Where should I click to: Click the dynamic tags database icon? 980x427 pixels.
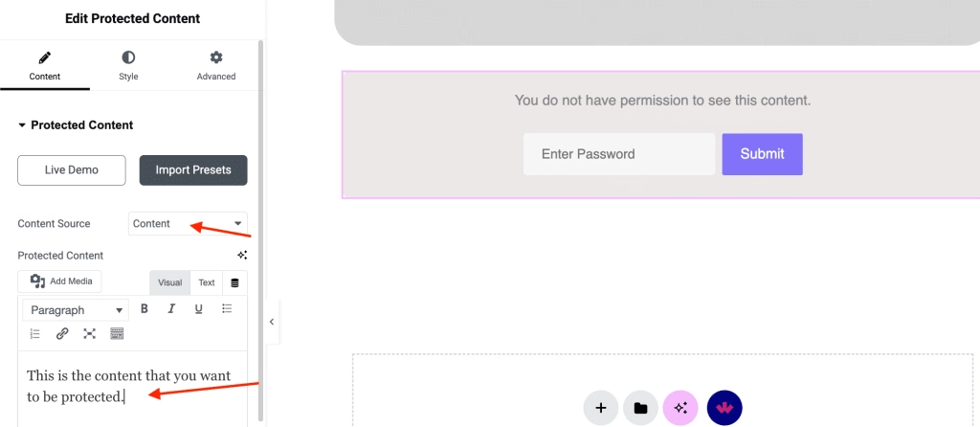[234, 282]
